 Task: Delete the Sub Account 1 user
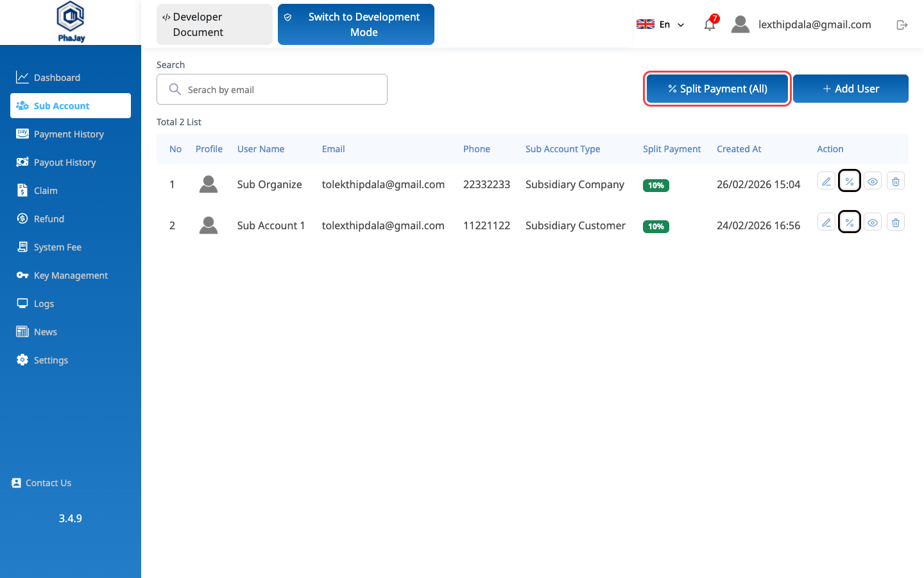pyautogui.click(x=896, y=222)
